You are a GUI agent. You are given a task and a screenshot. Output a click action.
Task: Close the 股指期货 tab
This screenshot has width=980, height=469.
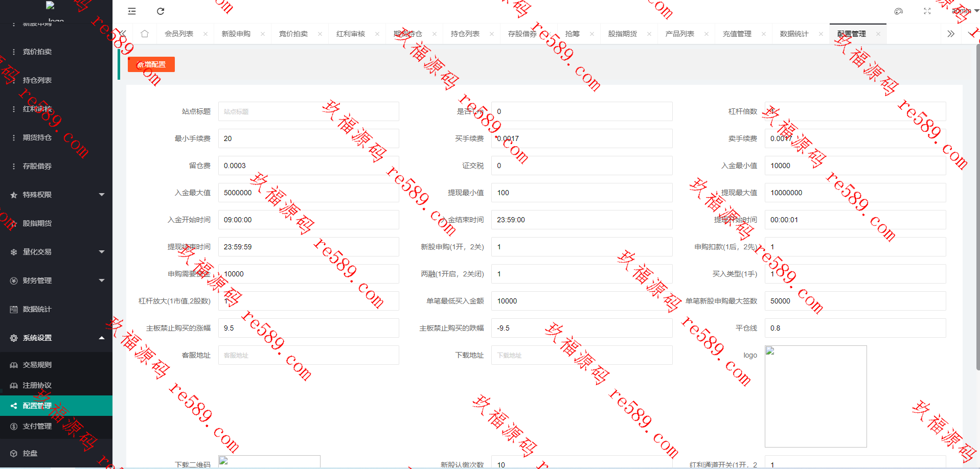click(649, 34)
